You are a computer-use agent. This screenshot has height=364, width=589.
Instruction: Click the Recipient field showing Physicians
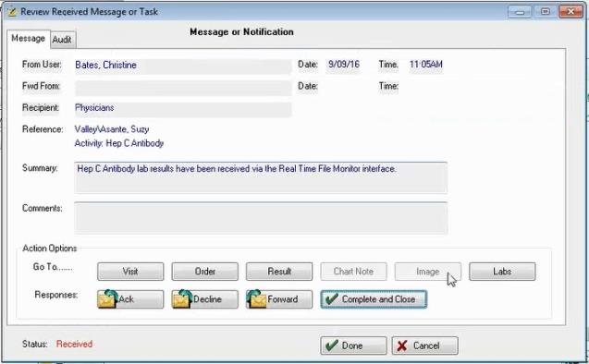pos(183,109)
